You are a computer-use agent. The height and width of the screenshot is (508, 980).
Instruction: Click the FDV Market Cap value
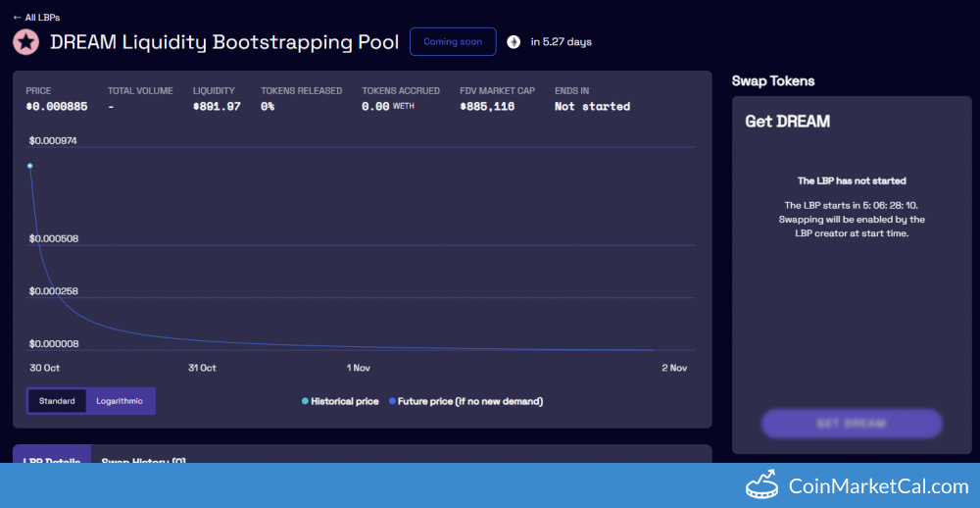pos(487,107)
